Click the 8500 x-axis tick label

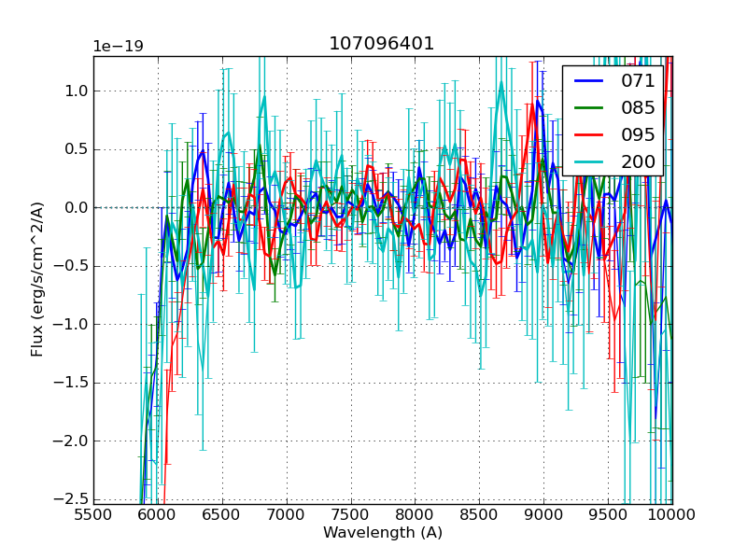(x=479, y=513)
